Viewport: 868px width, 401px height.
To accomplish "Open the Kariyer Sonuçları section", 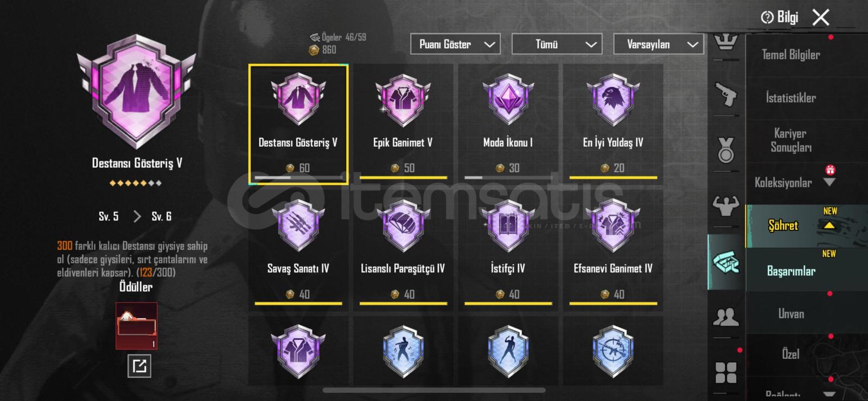I will click(790, 140).
